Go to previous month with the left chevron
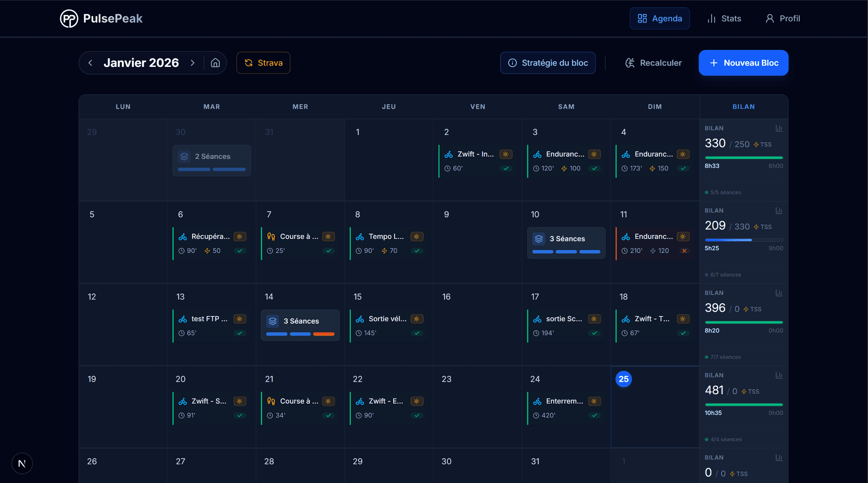Screen dimensions: 868x483 [x=90, y=63]
